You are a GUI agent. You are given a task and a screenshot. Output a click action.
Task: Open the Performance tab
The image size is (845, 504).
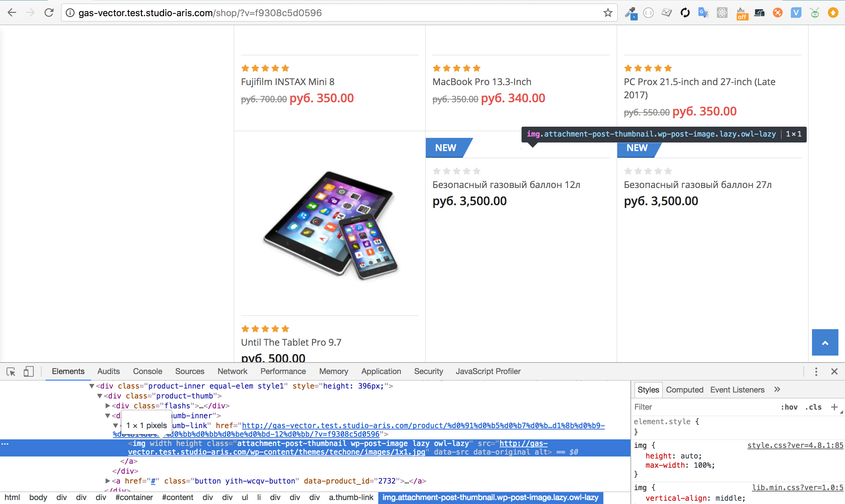click(283, 371)
